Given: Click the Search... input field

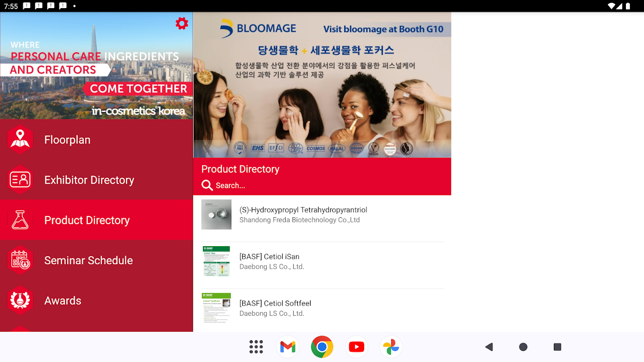Looking at the screenshot, I should (322, 186).
